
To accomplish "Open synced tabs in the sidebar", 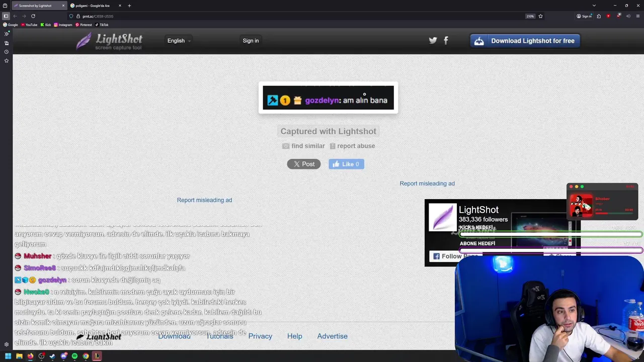I will click(7, 43).
